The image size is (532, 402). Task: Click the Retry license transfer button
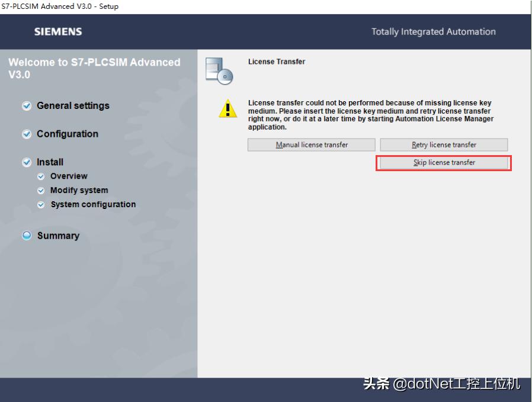tap(444, 144)
